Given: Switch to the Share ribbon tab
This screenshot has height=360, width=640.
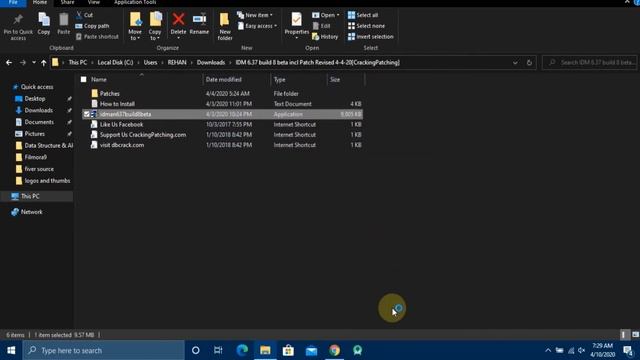Looking at the screenshot, I should pos(67,2).
